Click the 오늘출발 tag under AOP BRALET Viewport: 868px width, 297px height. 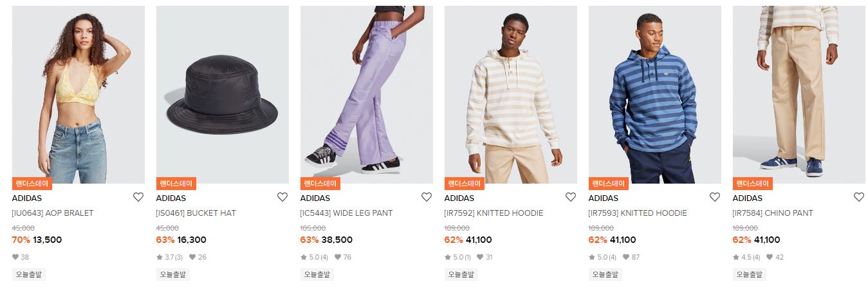[x=29, y=274]
